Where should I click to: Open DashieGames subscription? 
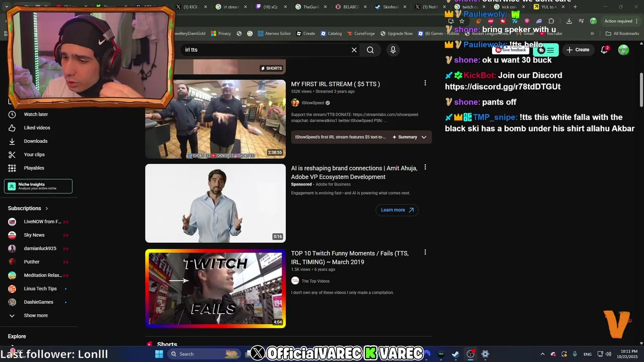(x=39, y=302)
